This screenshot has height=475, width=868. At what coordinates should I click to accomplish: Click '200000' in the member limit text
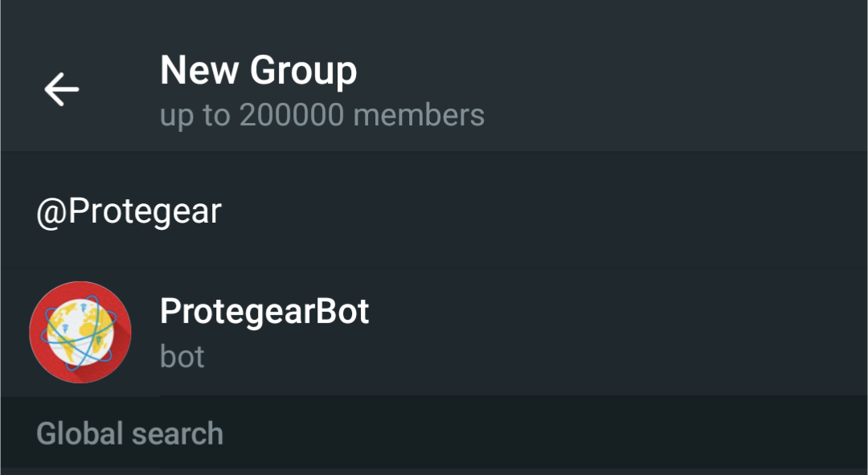(x=293, y=115)
